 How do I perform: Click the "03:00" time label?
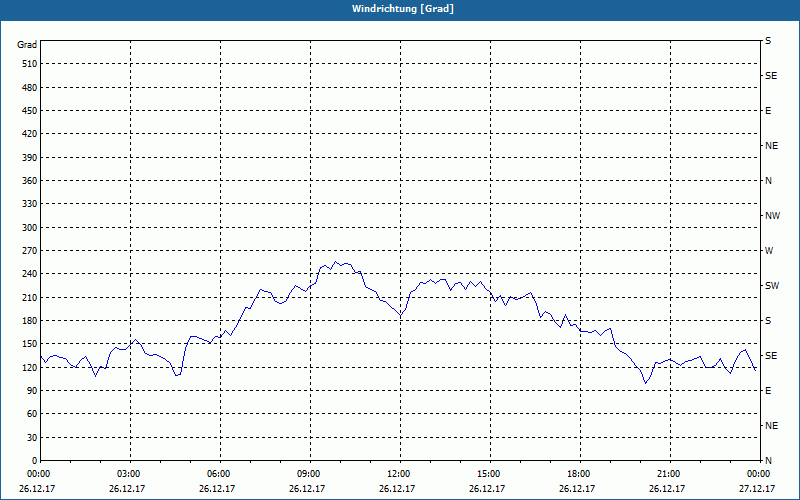pos(131,474)
